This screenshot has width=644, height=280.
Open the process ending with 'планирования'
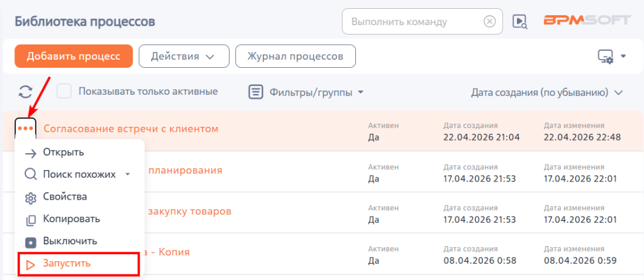(186, 170)
